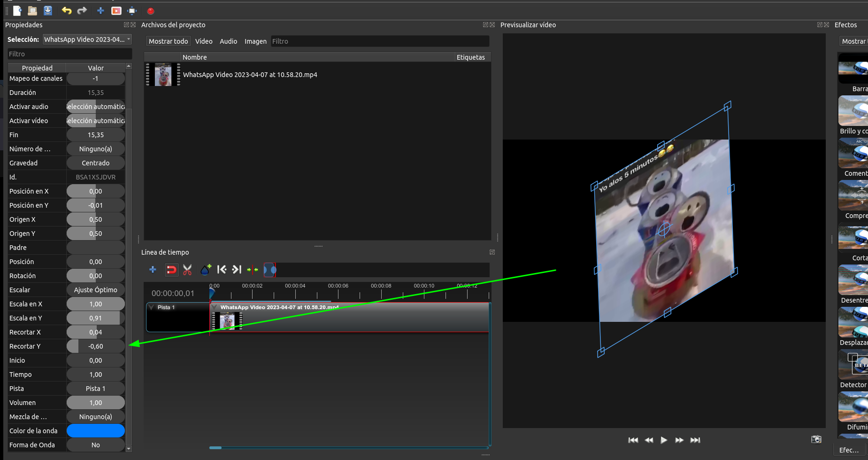Add a marker with the droplet icon

206,270
